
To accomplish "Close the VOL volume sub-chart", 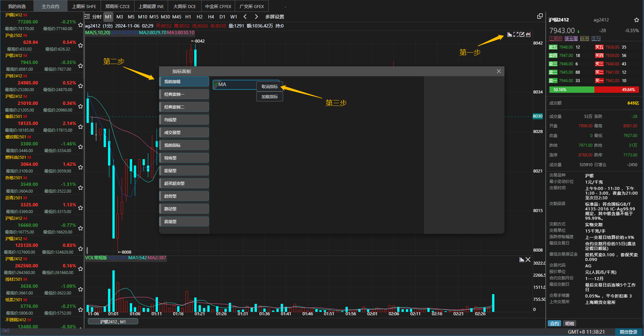I will click(x=528, y=260).
